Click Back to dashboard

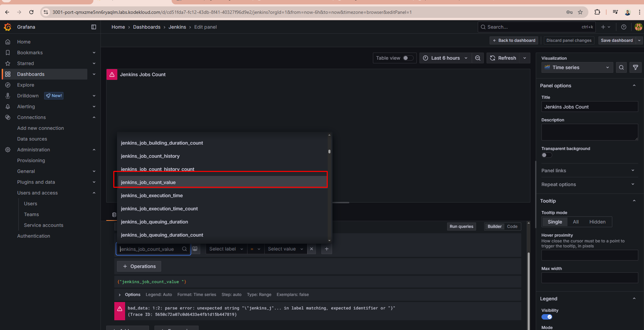514,40
